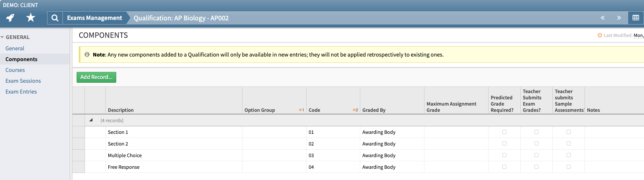Open Exam Entries in the sidebar

(x=21, y=91)
